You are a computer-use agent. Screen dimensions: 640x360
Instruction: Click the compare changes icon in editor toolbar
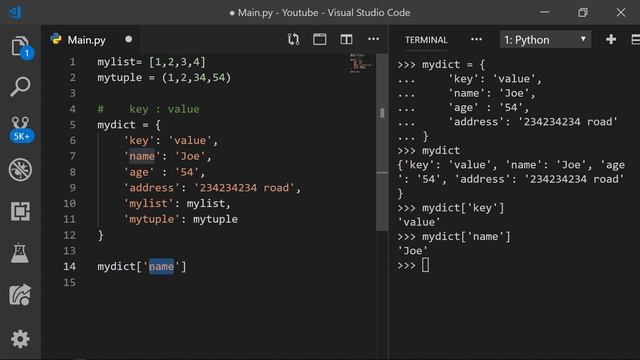click(293, 40)
